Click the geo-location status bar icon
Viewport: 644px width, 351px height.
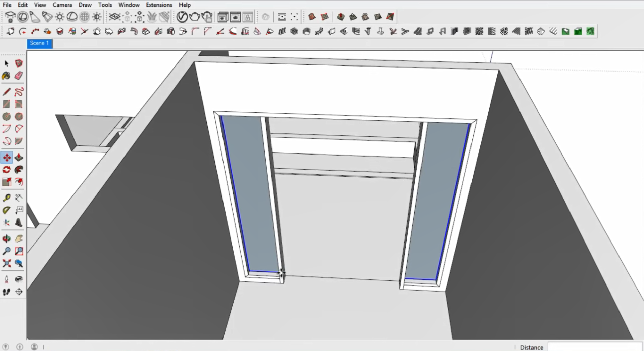point(6,347)
